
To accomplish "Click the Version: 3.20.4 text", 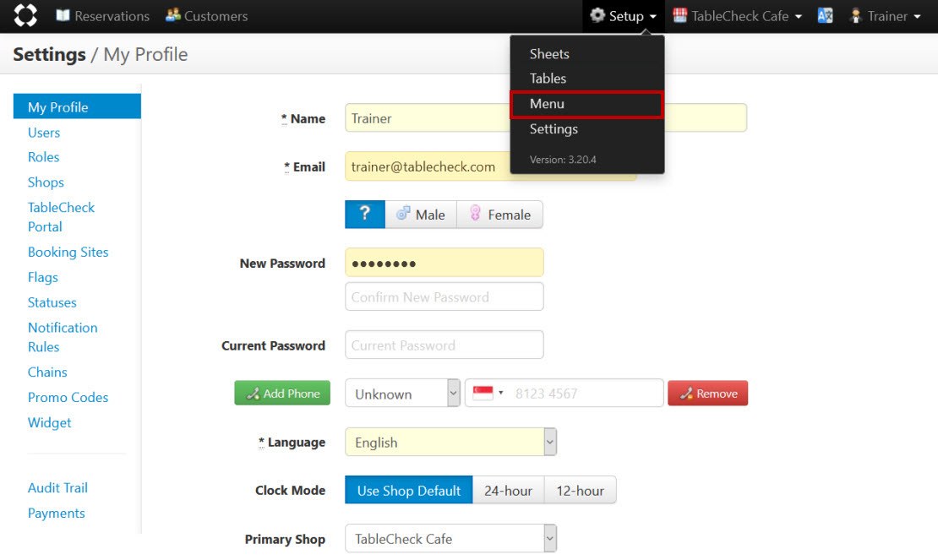I will click(563, 160).
